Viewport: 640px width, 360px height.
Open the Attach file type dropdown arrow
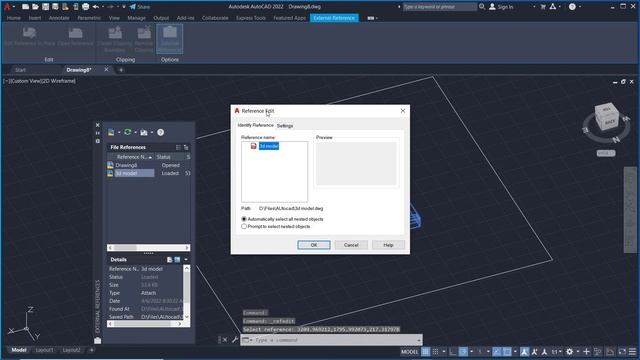(119, 132)
